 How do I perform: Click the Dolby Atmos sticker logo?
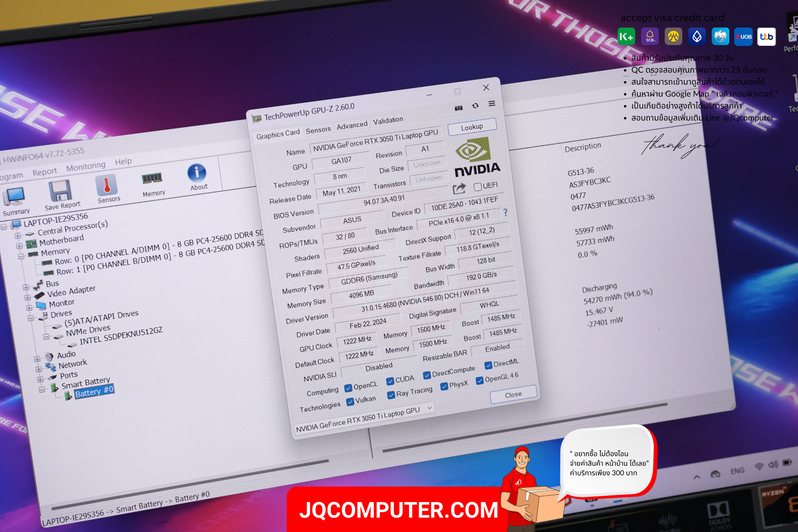click(719, 515)
